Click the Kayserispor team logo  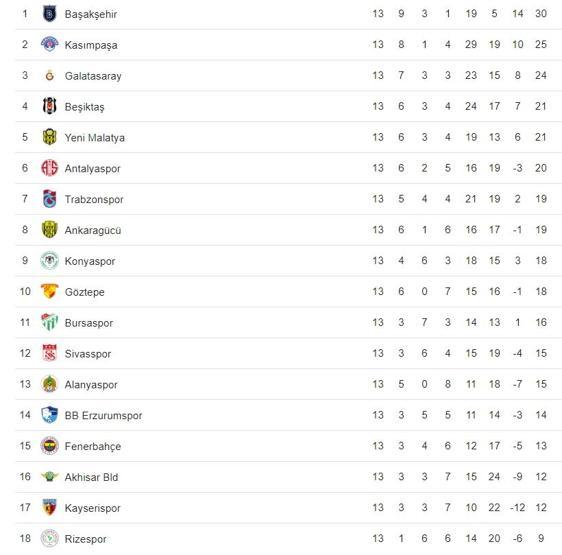[x=49, y=507]
